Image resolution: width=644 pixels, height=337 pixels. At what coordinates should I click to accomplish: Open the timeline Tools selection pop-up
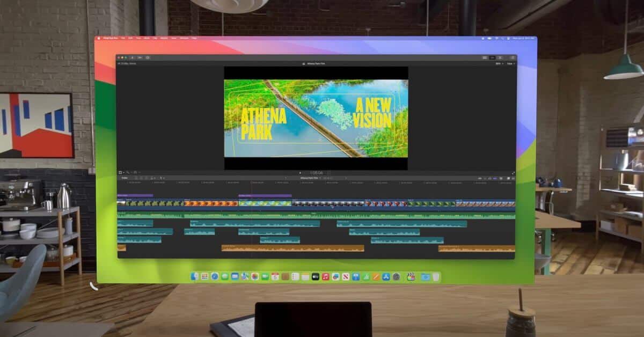(x=162, y=178)
